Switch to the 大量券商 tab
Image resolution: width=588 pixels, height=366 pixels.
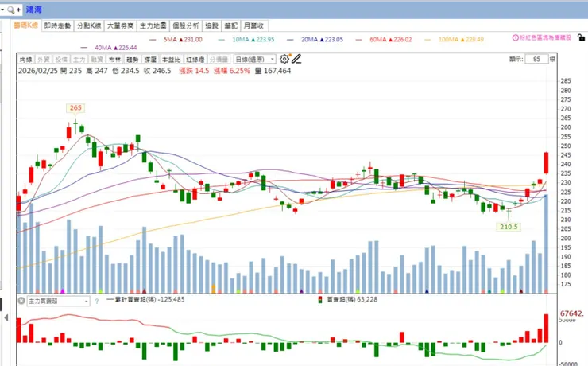(x=120, y=25)
